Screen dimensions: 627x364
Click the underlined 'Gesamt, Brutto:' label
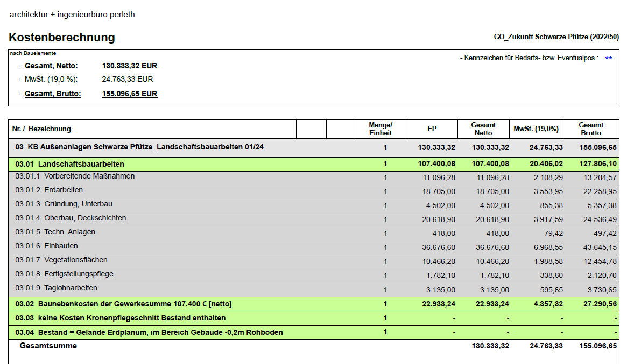point(53,94)
